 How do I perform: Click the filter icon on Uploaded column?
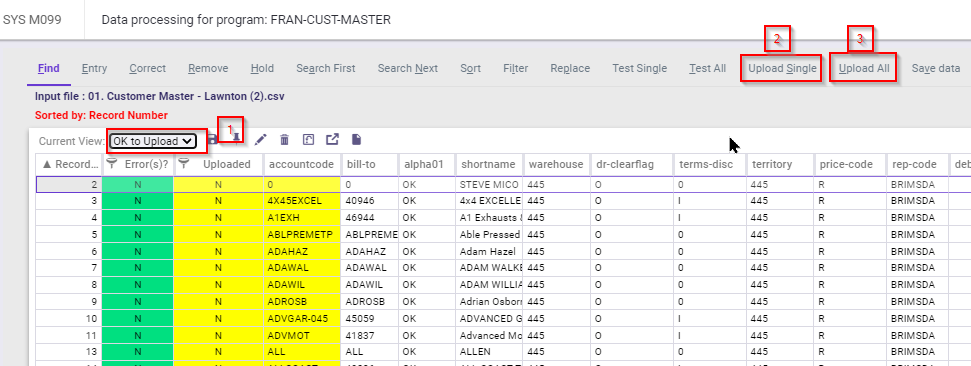tap(183, 163)
